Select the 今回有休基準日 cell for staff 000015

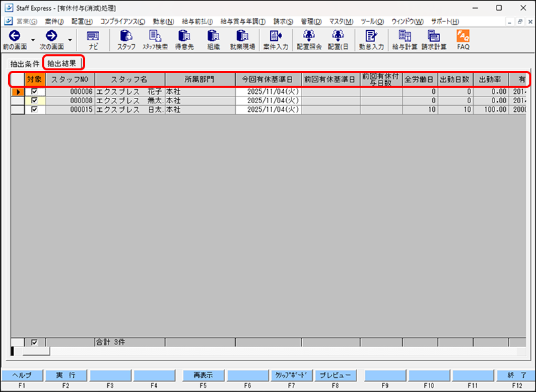point(268,109)
